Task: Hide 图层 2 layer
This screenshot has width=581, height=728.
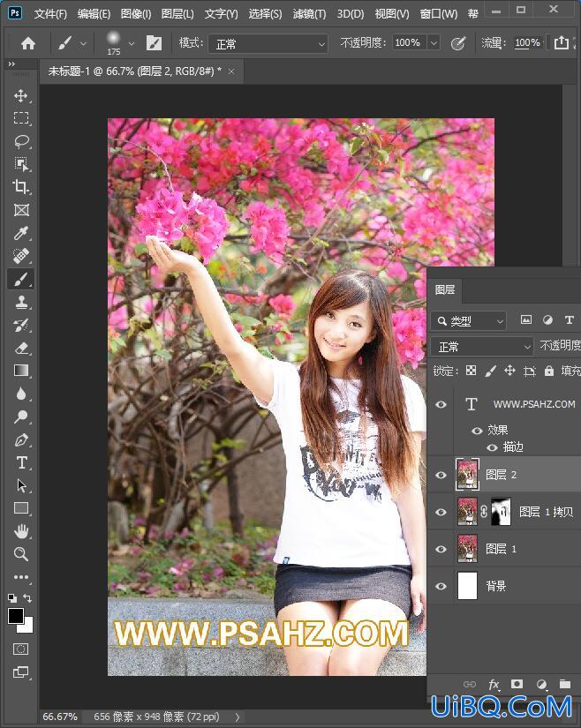Action: pyautogui.click(x=441, y=475)
